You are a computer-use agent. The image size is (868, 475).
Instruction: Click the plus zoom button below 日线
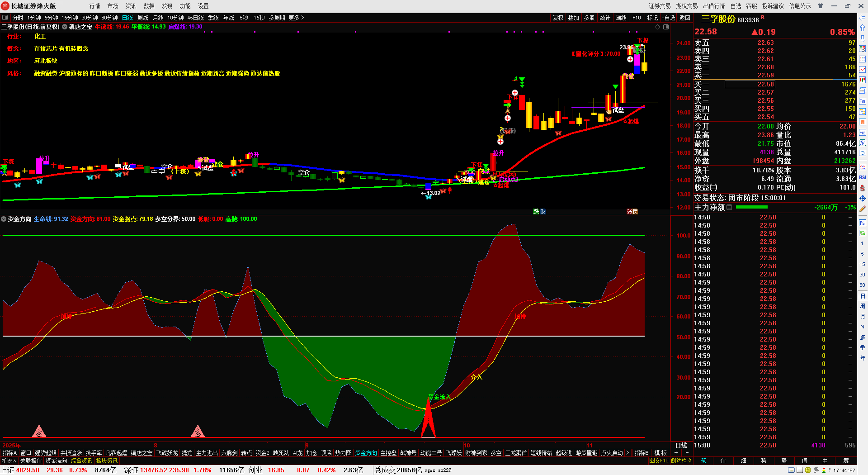pyautogui.click(x=676, y=453)
